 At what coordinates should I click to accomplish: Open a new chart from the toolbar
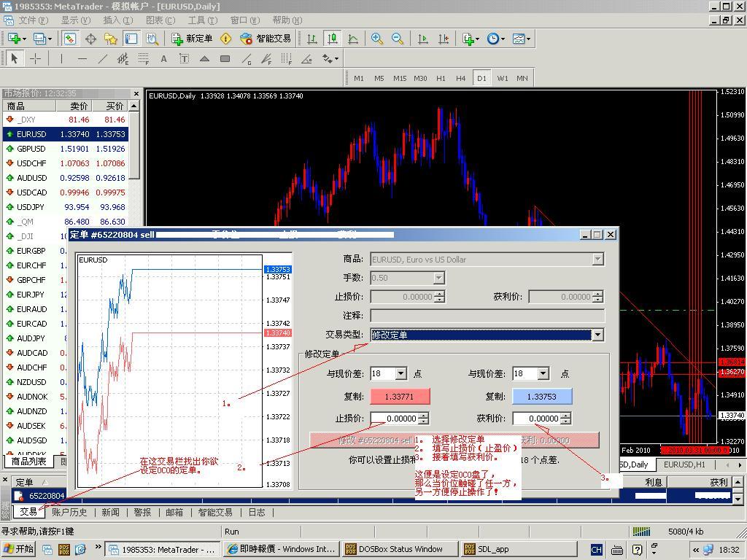[x=13, y=39]
